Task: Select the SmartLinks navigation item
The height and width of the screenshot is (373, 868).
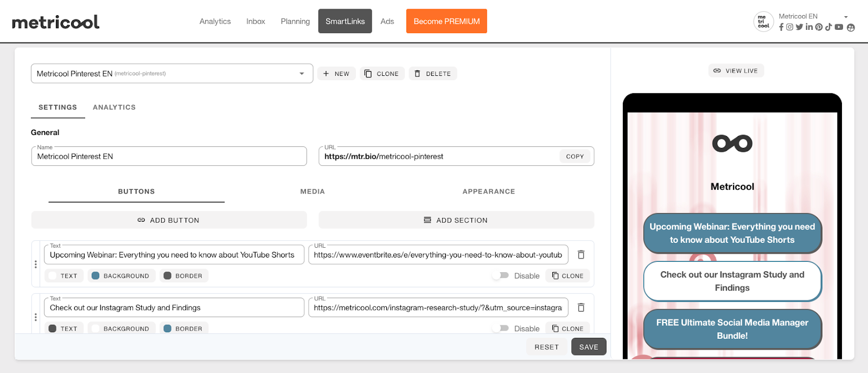Action: click(x=345, y=21)
